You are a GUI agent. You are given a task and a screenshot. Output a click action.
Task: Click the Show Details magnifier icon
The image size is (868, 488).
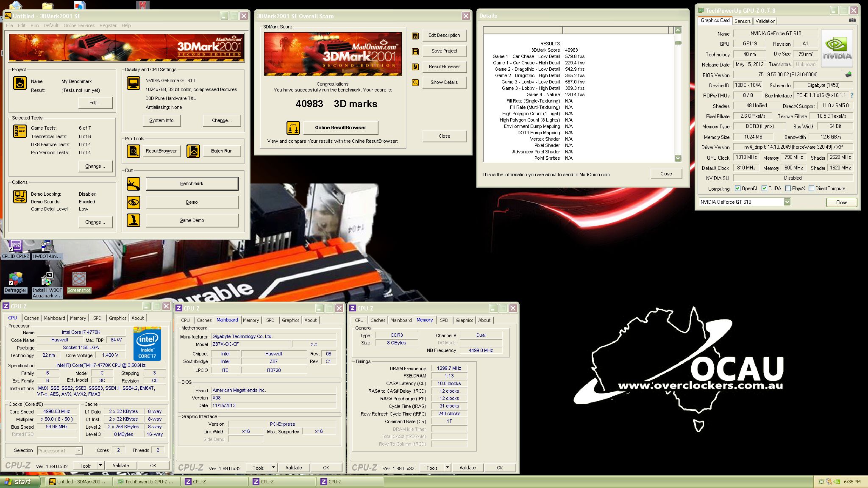(x=415, y=83)
